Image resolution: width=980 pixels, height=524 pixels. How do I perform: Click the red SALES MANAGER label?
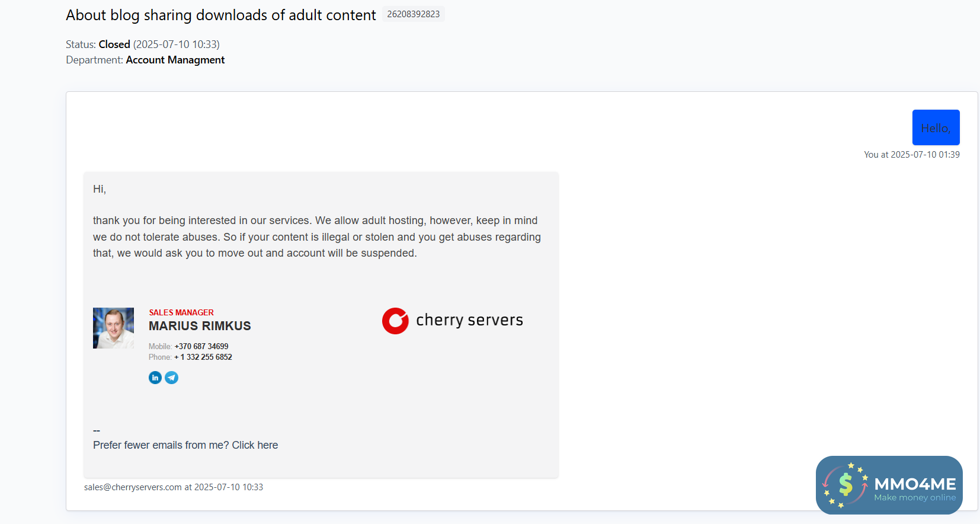(x=181, y=312)
